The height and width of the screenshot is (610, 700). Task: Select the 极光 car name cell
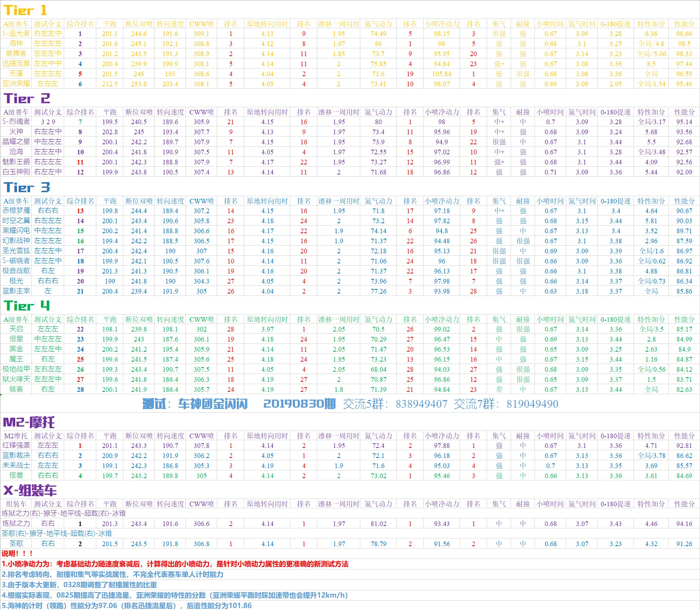pos(16,281)
